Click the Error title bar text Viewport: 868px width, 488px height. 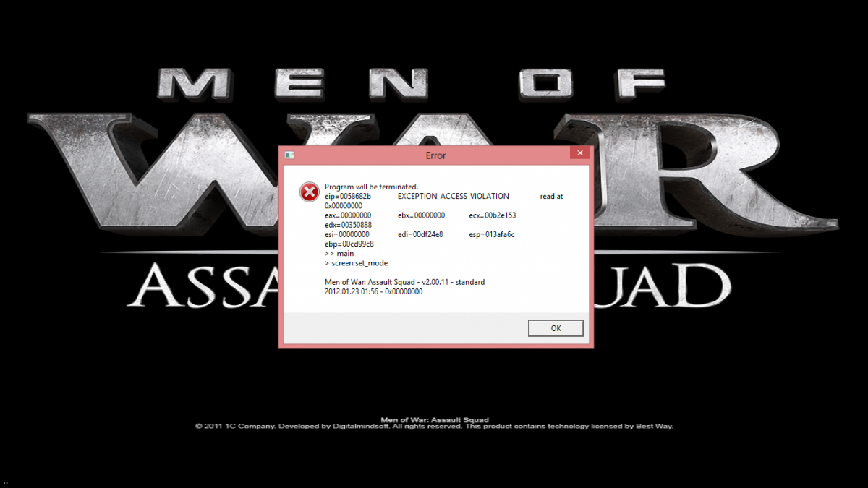pos(436,155)
